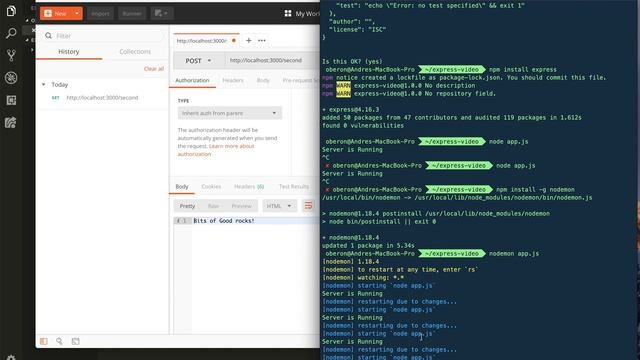
Task: Open the HTML format dropdown
Action: coord(279,206)
